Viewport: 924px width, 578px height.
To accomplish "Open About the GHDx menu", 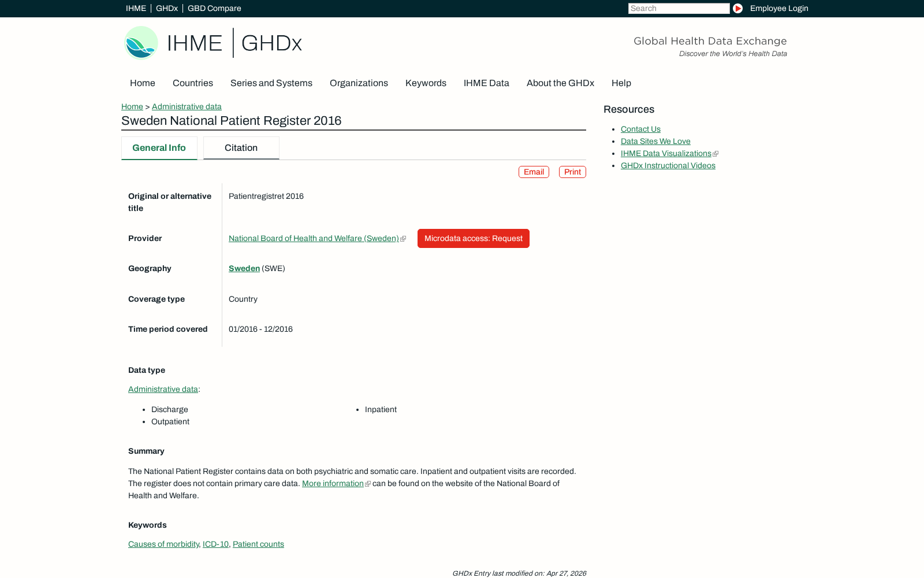I will pyautogui.click(x=560, y=83).
